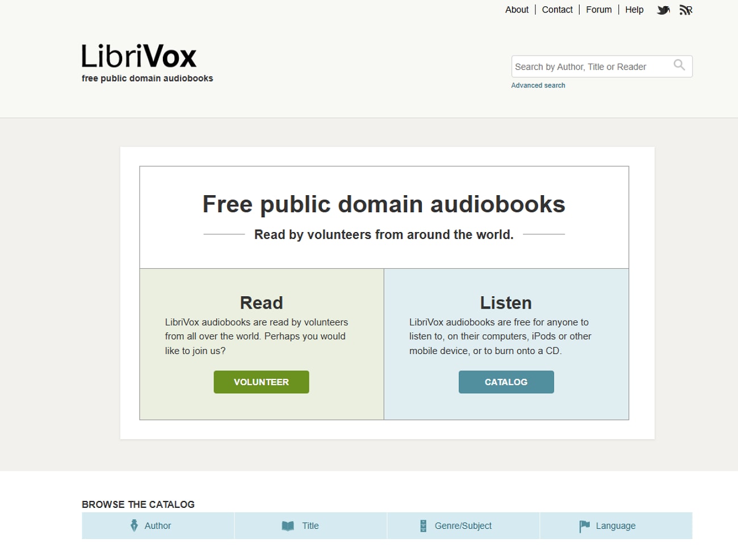
Task: Open the LibriVox Twitter bird icon
Action: click(663, 10)
